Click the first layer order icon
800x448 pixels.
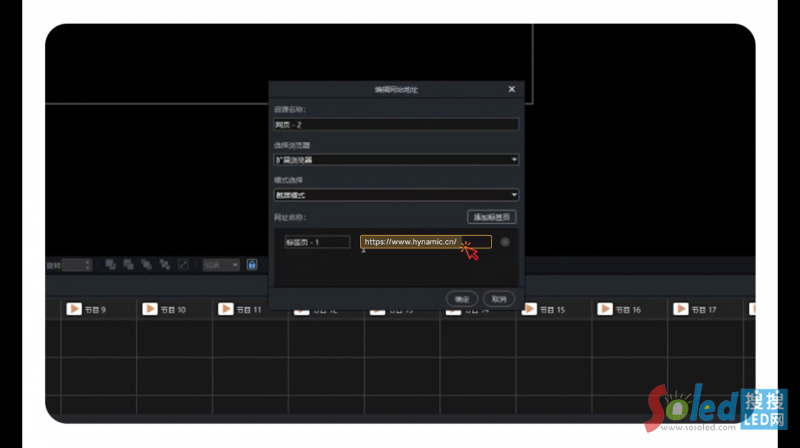tap(110, 265)
